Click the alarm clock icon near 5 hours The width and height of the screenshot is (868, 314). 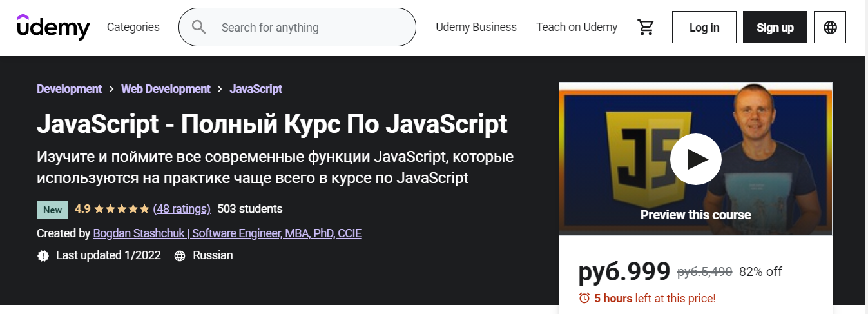point(584,298)
